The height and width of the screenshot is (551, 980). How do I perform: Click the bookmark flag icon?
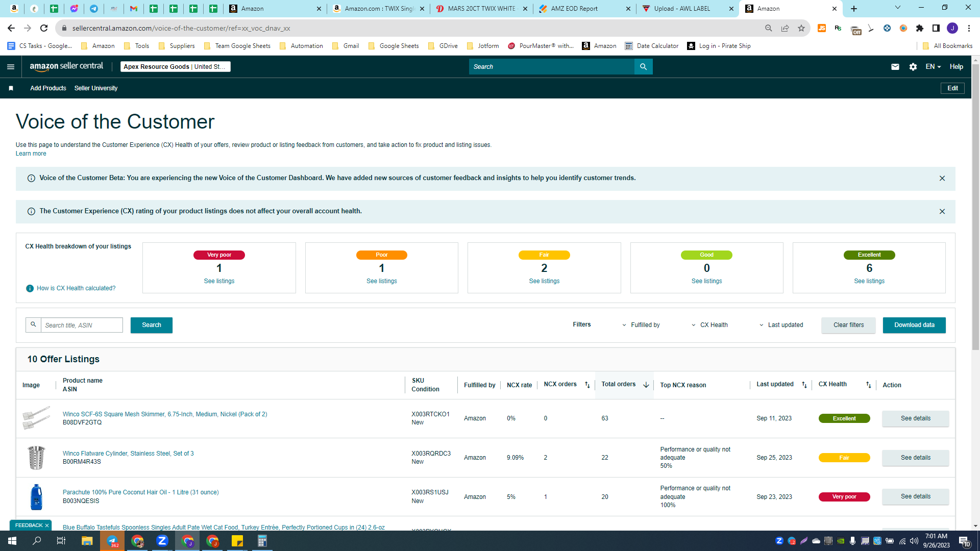pyautogui.click(x=11, y=88)
